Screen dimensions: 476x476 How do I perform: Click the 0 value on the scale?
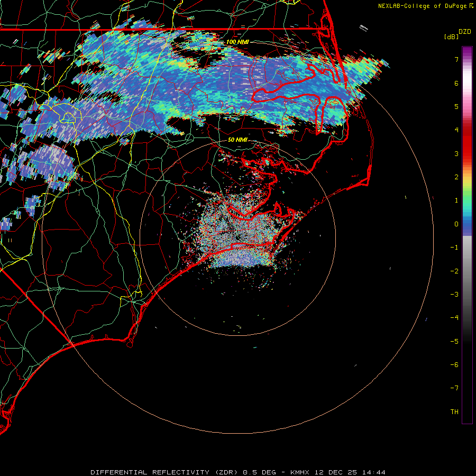(456, 224)
